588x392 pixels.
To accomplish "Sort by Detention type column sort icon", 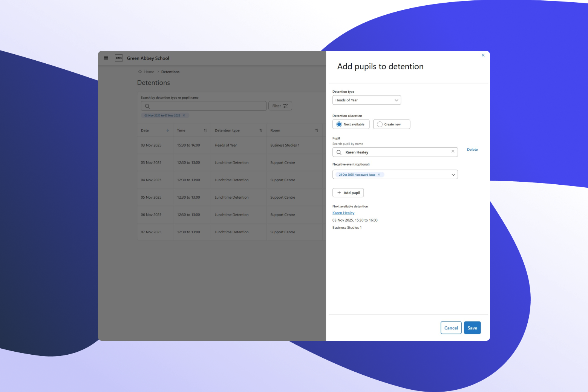I will click(261, 130).
